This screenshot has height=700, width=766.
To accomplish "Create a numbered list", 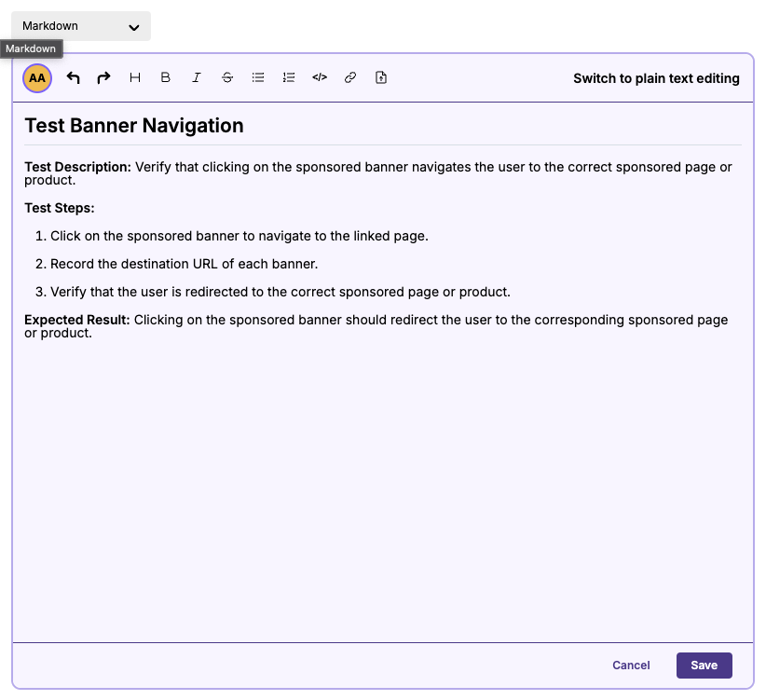I will click(x=288, y=77).
